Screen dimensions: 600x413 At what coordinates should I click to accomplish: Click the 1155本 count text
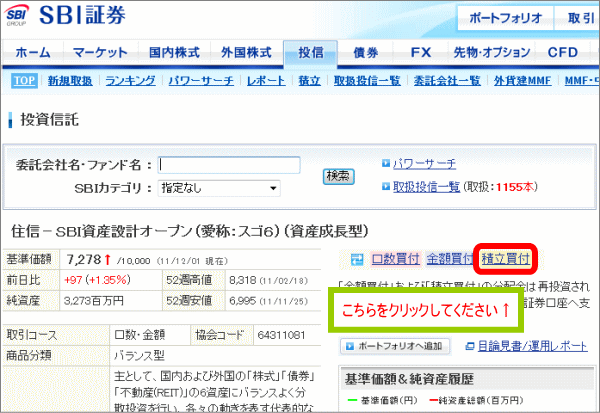[515, 187]
